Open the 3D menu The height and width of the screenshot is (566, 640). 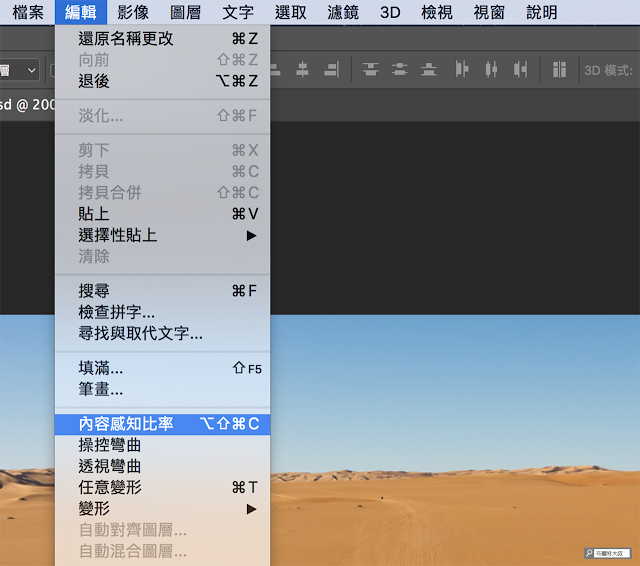[x=390, y=12]
